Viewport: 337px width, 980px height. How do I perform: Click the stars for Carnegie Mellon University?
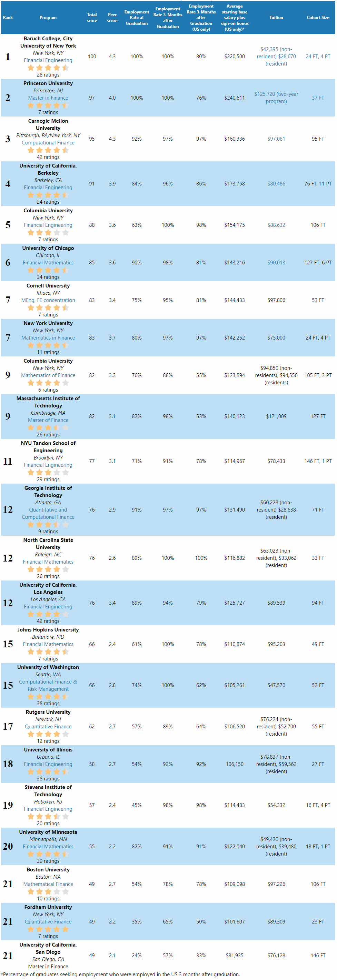[48, 150]
